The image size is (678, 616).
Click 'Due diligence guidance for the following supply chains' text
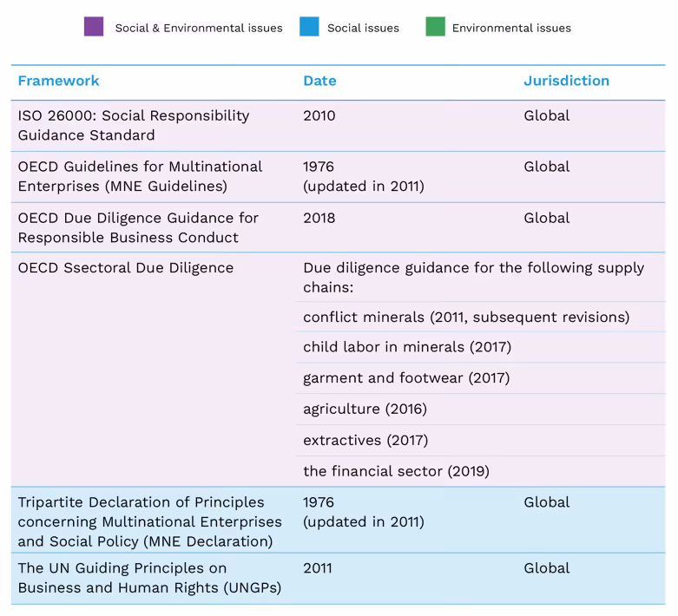474,278
